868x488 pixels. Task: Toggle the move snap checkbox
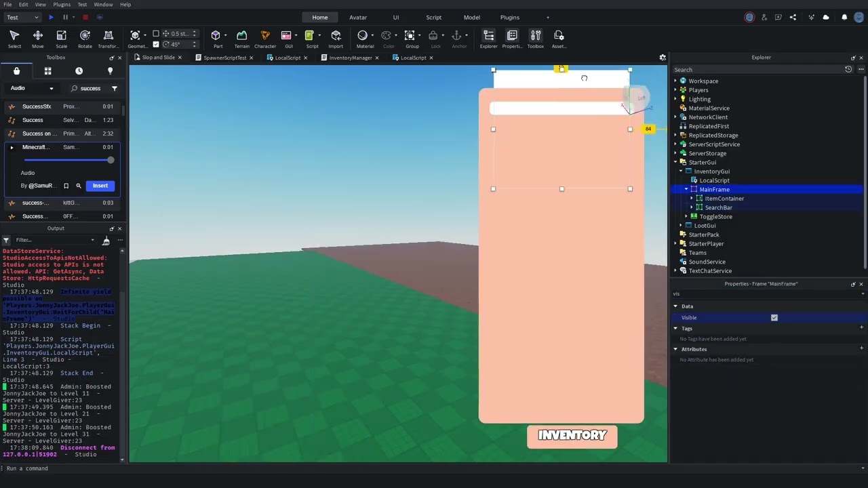(x=155, y=33)
